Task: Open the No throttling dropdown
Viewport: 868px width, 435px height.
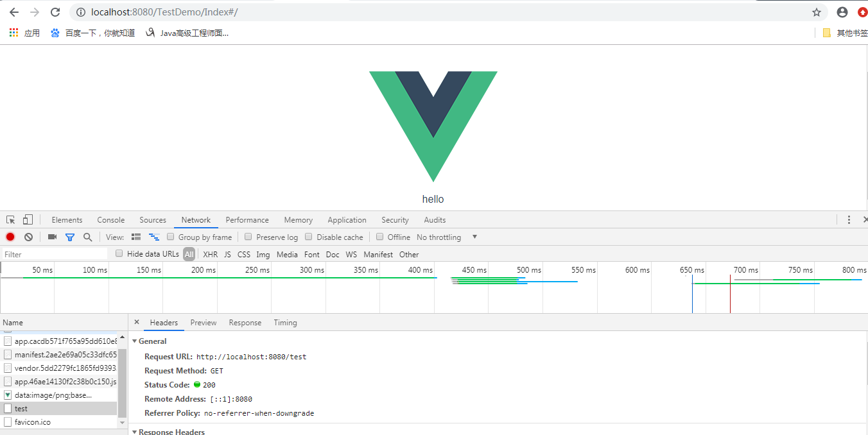Action: pyautogui.click(x=446, y=237)
